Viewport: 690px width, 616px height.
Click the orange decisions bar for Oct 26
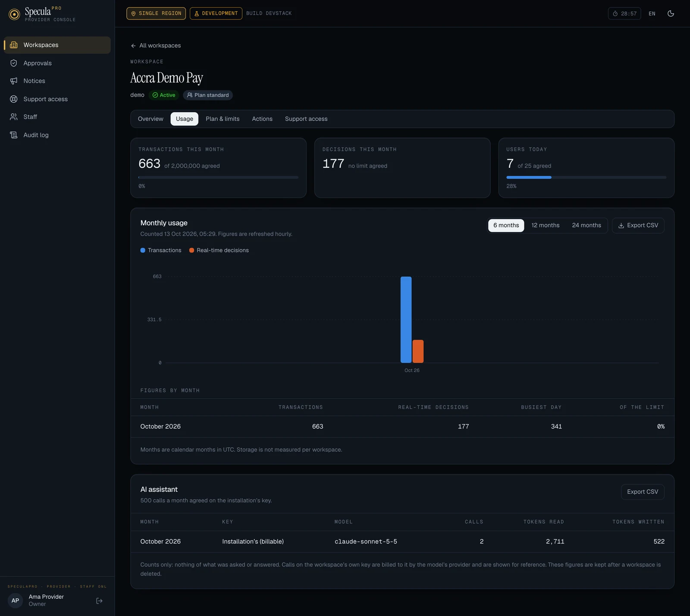[x=418, y=351]
